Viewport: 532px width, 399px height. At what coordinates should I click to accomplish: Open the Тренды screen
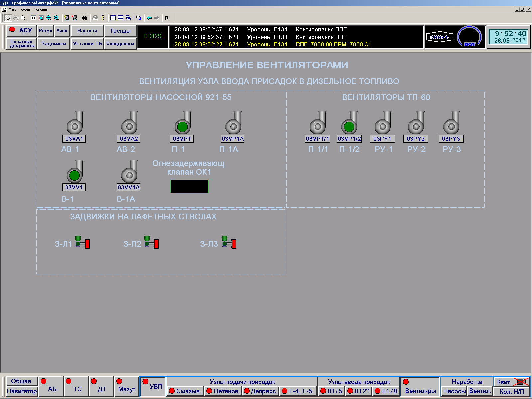(120, 31)
